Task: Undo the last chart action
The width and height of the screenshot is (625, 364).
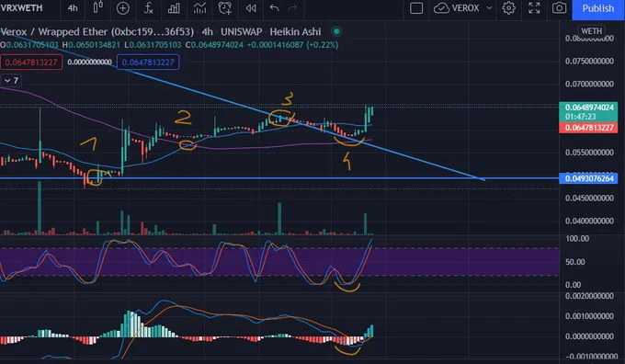Action: [274, 8]
